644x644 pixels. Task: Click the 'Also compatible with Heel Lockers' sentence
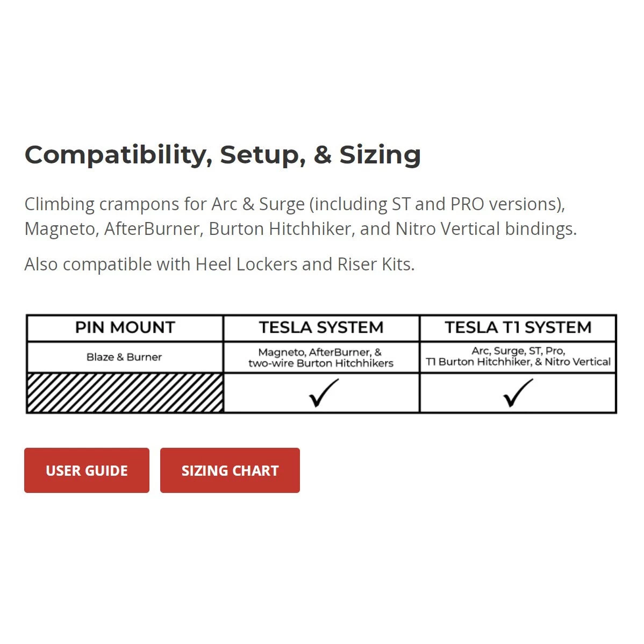click(219, 264)
